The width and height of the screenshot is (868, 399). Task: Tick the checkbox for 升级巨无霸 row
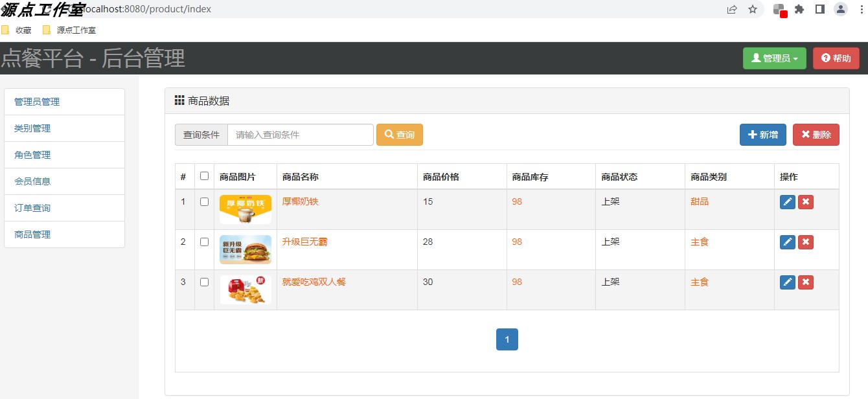coord(204,242)
